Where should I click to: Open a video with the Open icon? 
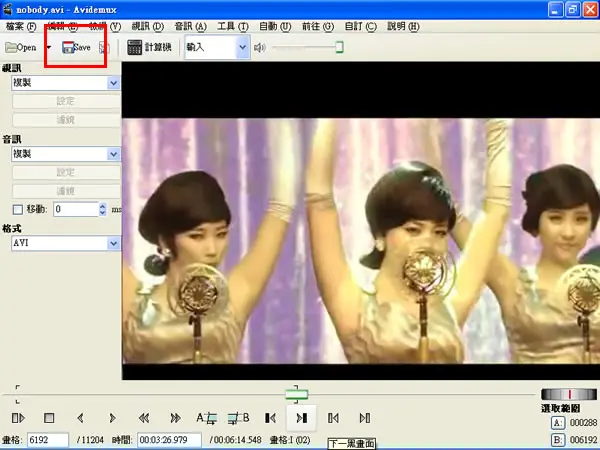[x=21, y=47]
